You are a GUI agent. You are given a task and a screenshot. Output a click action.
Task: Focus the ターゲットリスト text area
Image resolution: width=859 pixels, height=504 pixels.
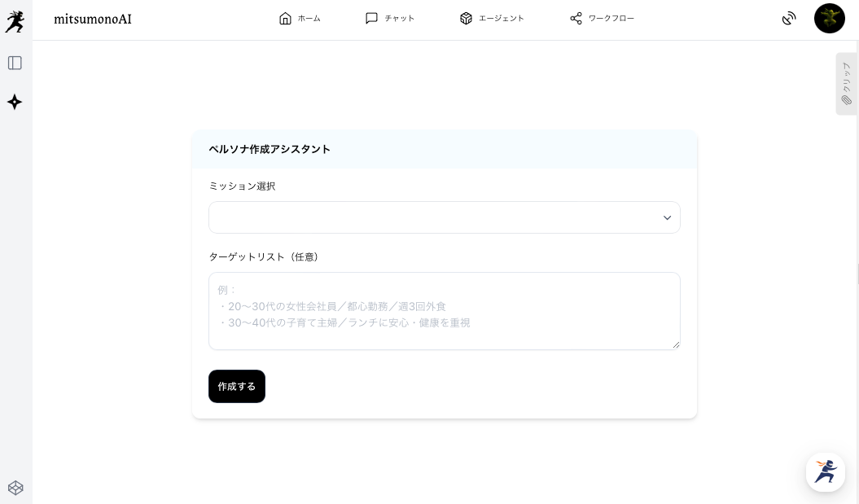[x=444, y=311]
